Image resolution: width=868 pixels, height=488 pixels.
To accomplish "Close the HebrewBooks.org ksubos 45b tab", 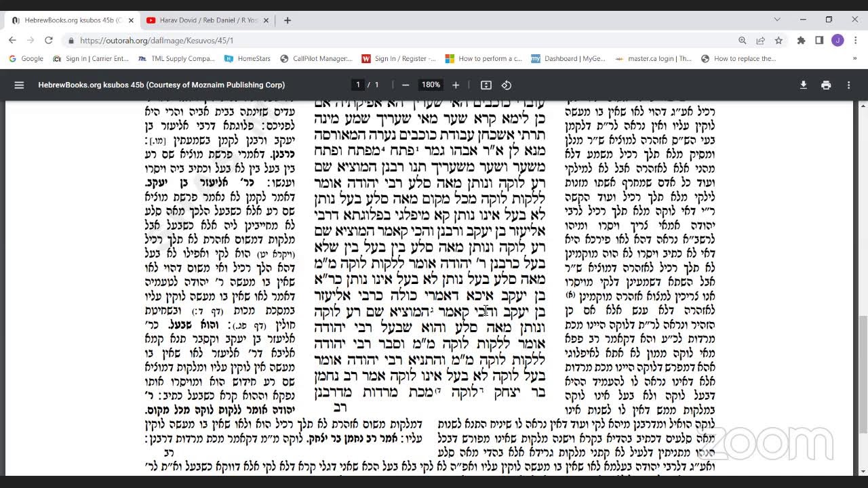I will pos(131,20).
